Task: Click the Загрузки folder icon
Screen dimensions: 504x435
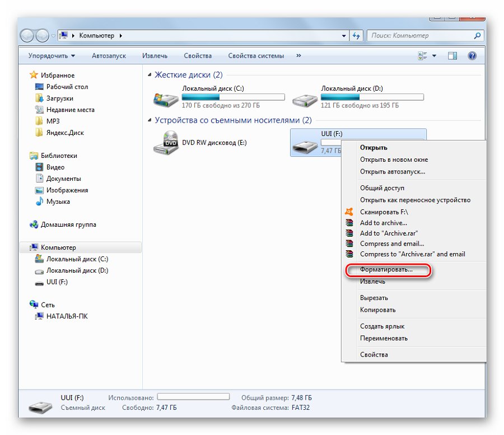Action: coord(39,98)
